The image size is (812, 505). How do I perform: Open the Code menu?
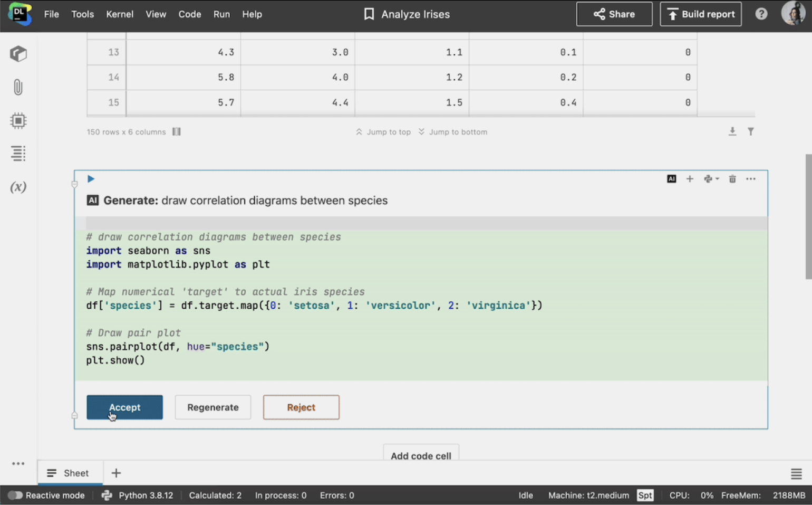click(190, 14)
